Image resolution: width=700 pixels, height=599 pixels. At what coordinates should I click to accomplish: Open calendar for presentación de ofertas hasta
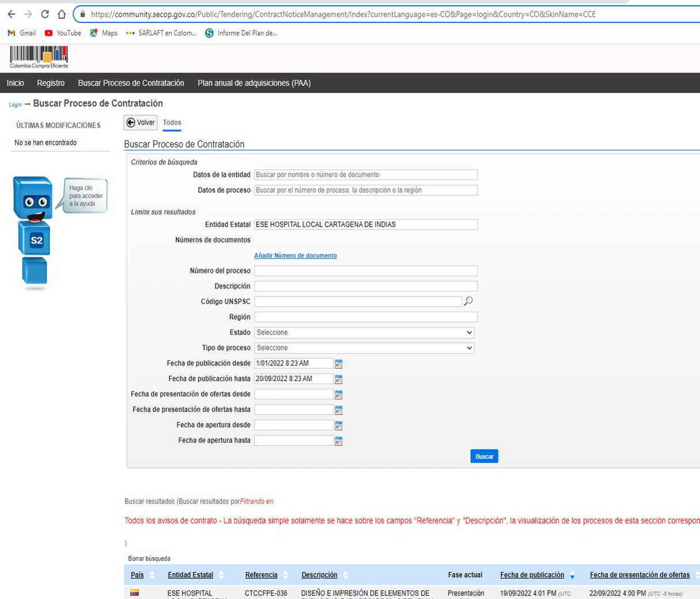pyautogui.click(x=338, y=410)
